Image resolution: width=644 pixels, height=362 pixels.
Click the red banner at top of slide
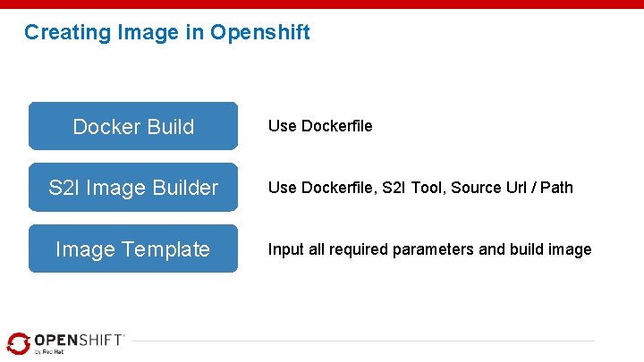coord(322,4)
